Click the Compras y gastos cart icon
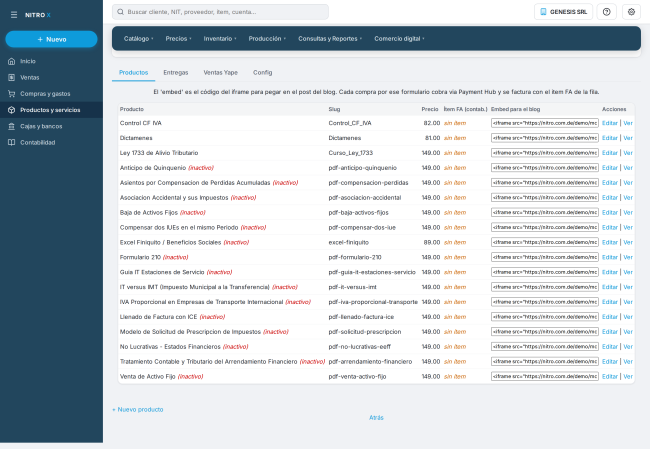Viewport: 650px width, 449px height. (x=12, y=94)
